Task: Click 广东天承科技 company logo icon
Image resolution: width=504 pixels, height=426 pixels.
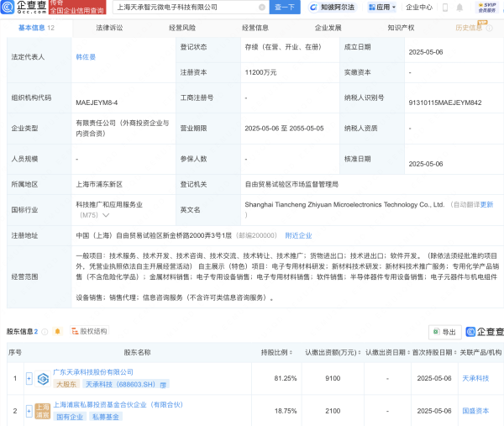Action: (43, 379)
